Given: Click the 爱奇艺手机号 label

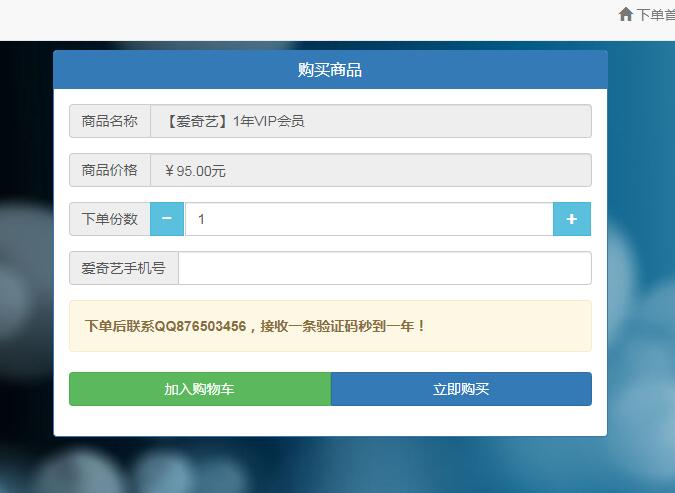Looking at the screenshot, I should pos(124,268).
